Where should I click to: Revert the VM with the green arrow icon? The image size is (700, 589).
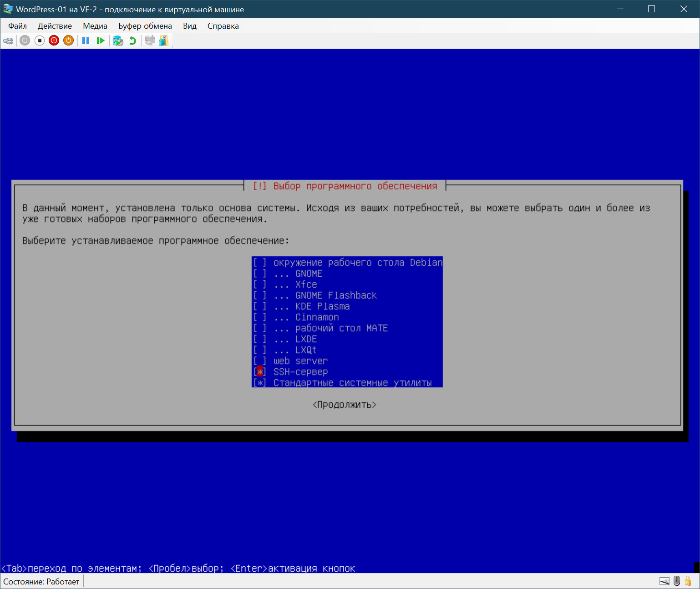132,41
